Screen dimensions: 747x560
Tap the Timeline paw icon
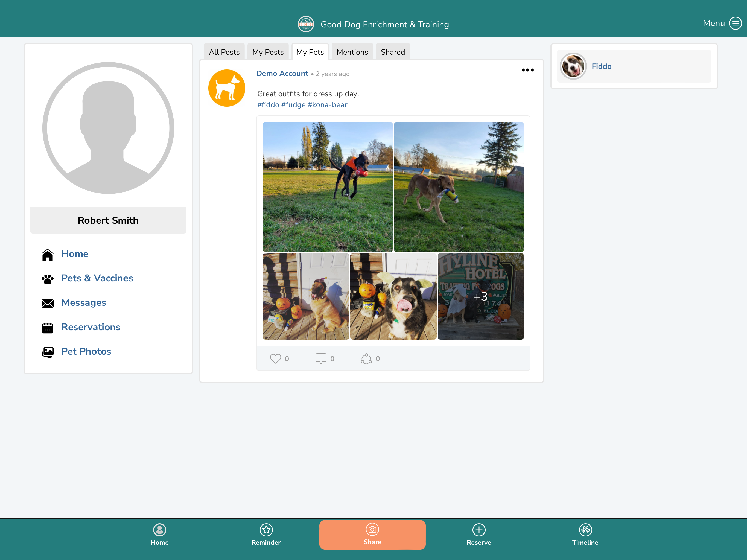pos(585,530)
